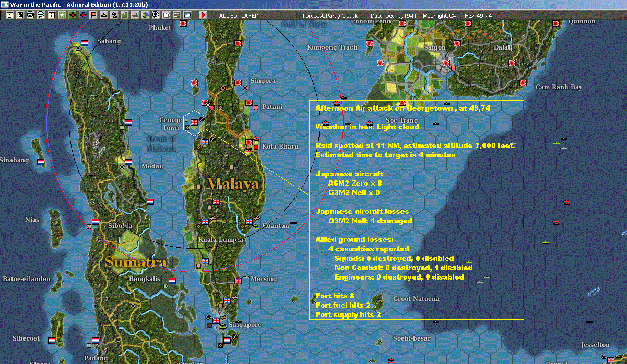The height and width of the screenshot is (364, 627).
Task: Click the stacked-screens icon beside the info icon
Action: pos(41,15)
